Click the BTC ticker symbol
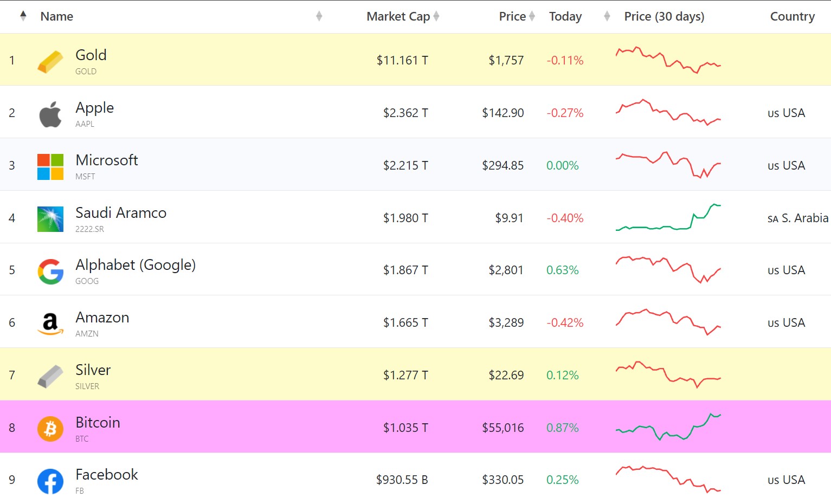This screenshot has height=504, width=831. pos(82,438)
